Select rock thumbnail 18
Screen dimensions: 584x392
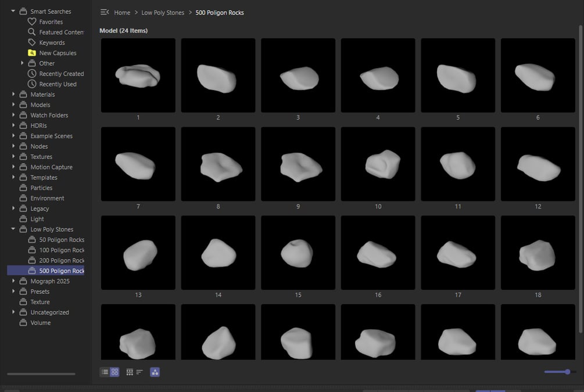538,253
